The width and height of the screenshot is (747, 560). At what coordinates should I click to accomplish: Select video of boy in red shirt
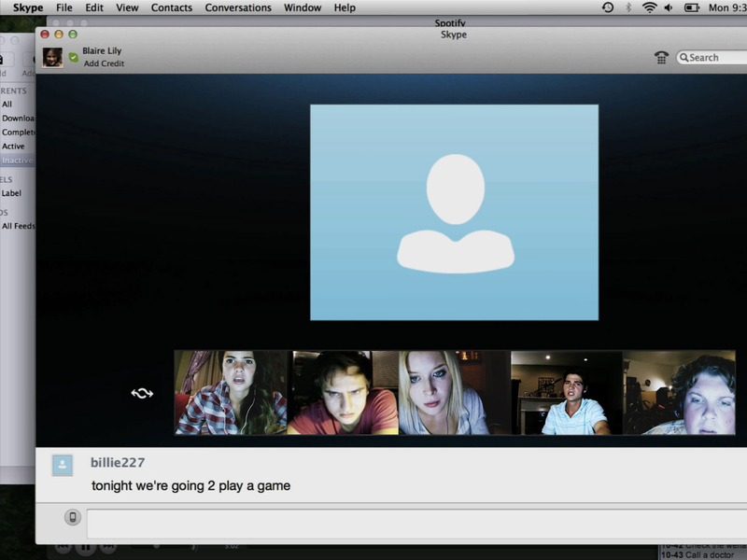[x=343, y=392]
